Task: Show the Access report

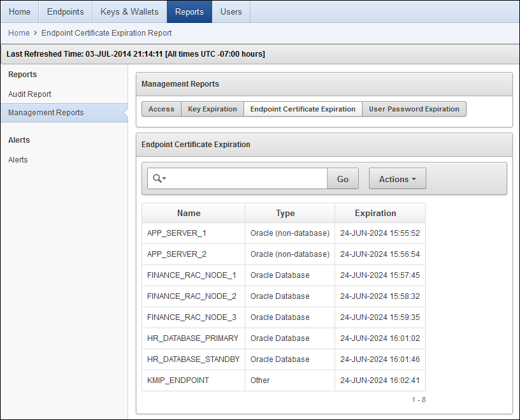Action: (x=161, y=109)
